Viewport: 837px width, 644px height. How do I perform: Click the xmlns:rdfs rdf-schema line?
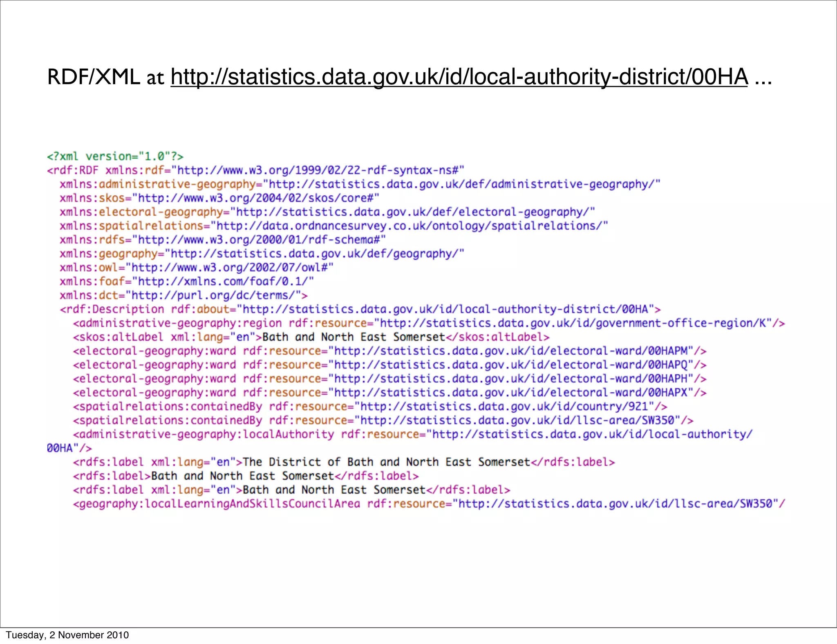tap(223, 240)
